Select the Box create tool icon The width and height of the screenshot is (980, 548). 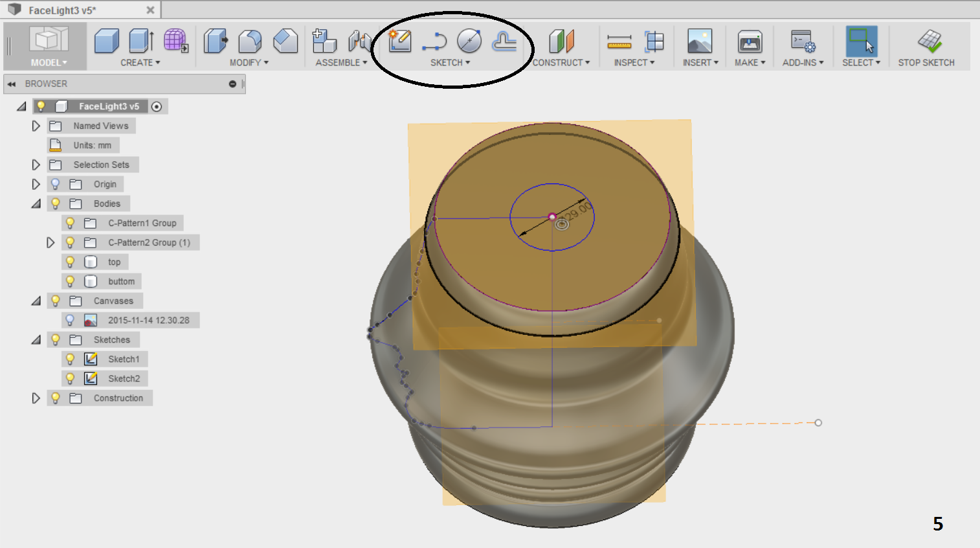click(x=107, y=41)
